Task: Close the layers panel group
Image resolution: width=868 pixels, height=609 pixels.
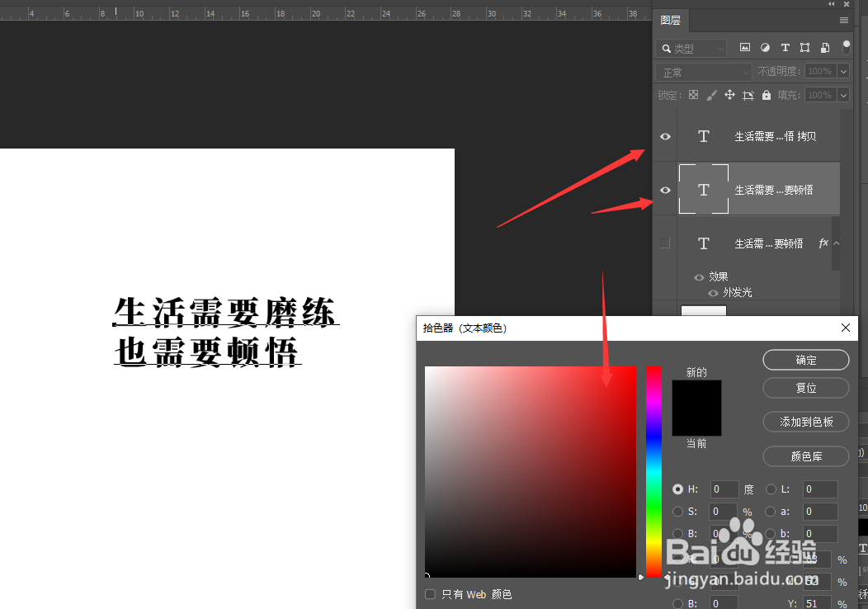Action: pos(847,4)
